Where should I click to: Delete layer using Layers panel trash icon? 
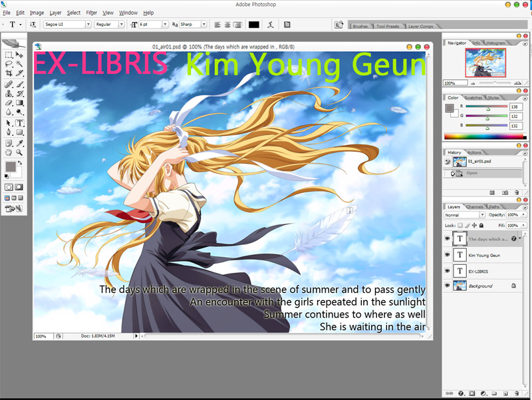(517, 393)
